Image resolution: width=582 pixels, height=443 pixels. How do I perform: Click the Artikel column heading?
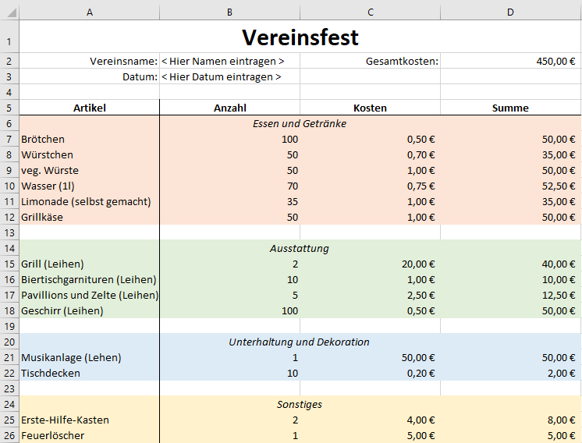(89, 108)
